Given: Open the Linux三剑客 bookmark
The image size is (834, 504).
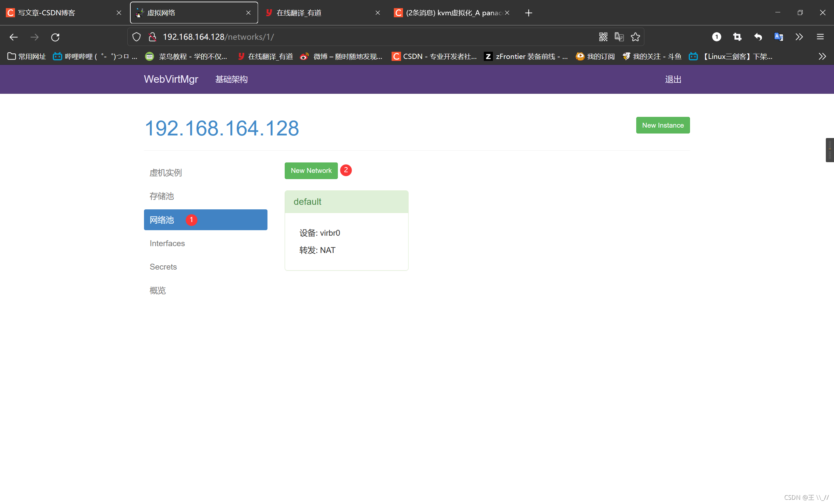Looking at the screenshot, I should (731, 57).
